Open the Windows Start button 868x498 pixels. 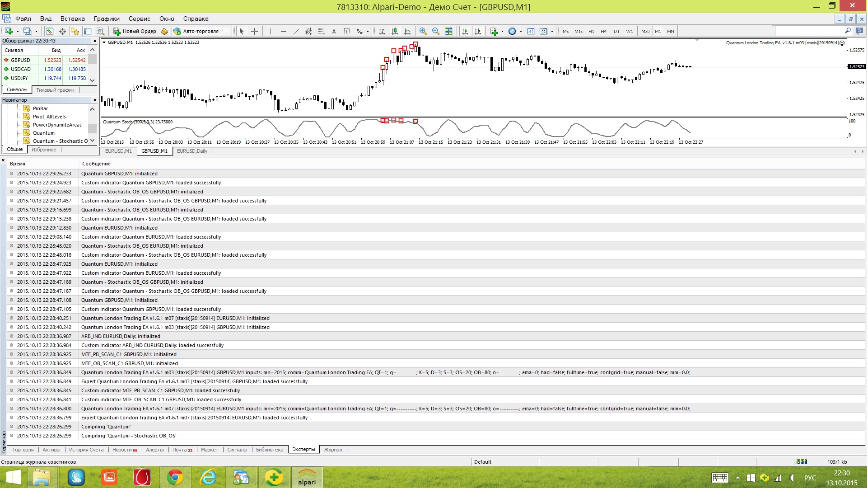tap(14, 477)
